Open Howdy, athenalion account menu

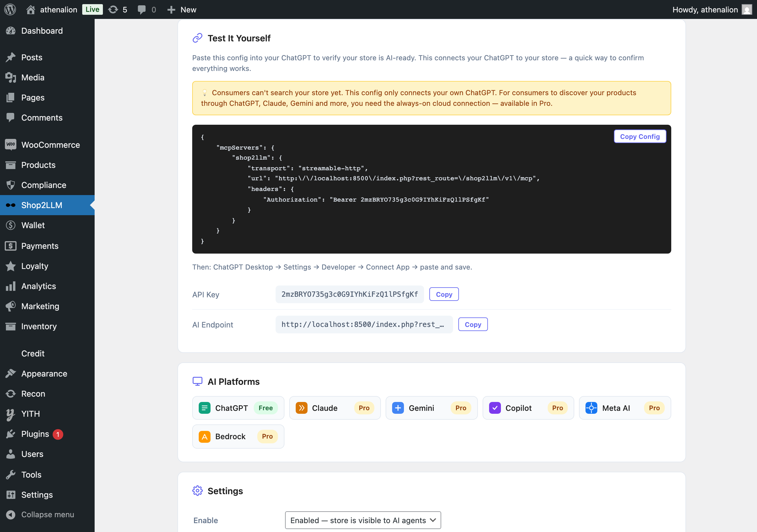pyautogui.click(x=711, y=9)
